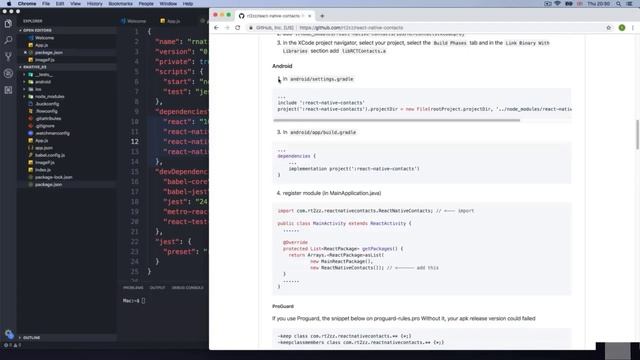Open the Explorer view in VS Code activity bar
Screen dimensions: 640x360
coord(8,24)
